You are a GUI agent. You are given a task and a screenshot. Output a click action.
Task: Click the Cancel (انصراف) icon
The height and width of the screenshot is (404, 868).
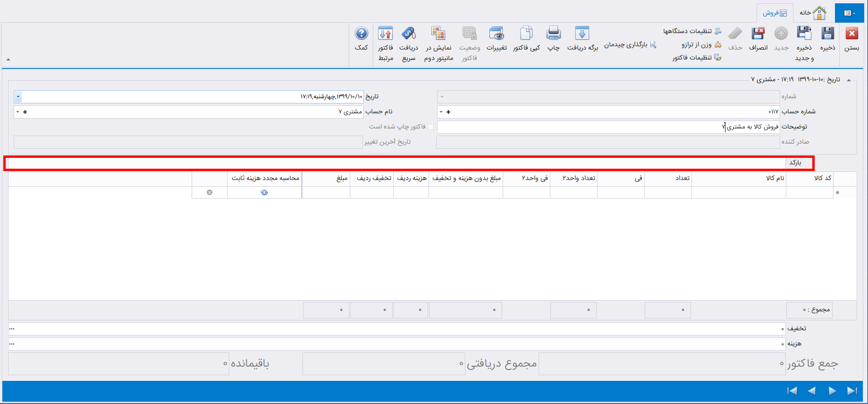(758, 34)
